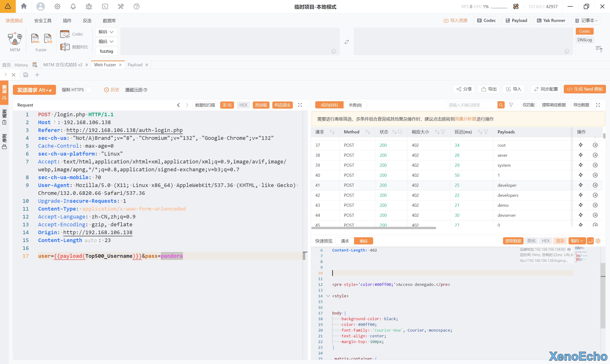Viewport: 610px width, 364px height.
Task: Toggle the force HTTPS checkbox
Action: pos(89,90)
